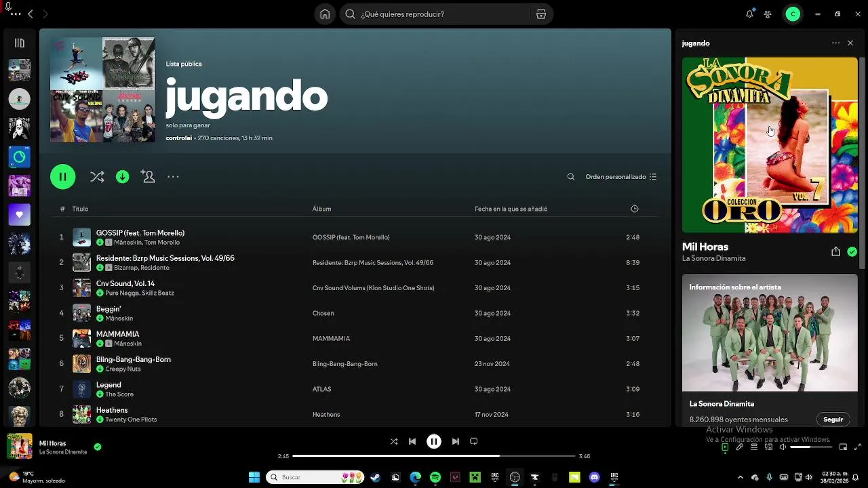Navigate forward with the right arrow
The width and height of the screenshot is (868, 488).
pyautogui.click(x=45, y=14)
